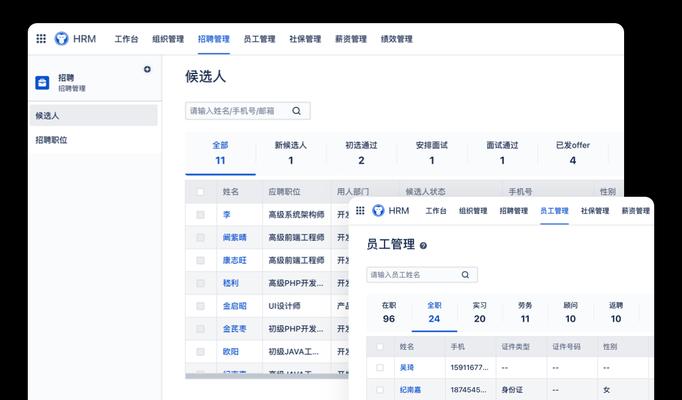
Task: Switch to the 面试通过 tab
Action: (x=502, y=153)
